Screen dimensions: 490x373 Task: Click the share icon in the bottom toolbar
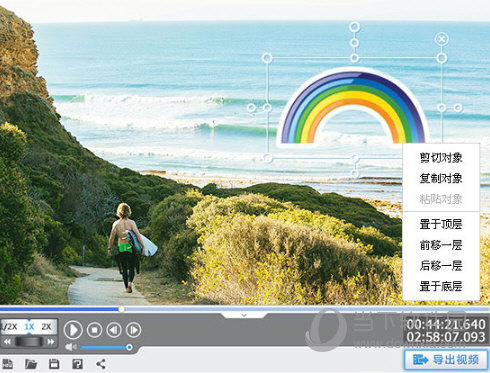point(101,364)
